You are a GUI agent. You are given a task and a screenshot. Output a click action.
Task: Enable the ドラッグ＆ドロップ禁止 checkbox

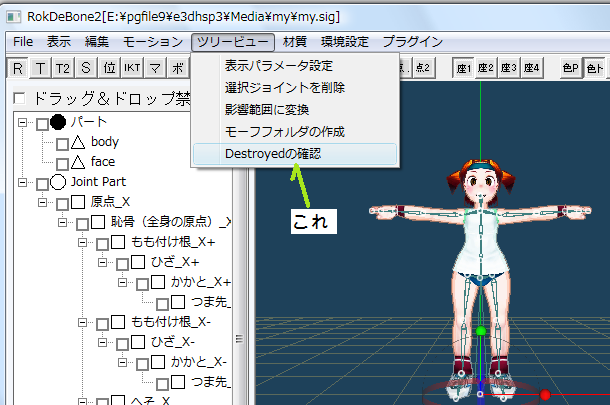[19, 99]
